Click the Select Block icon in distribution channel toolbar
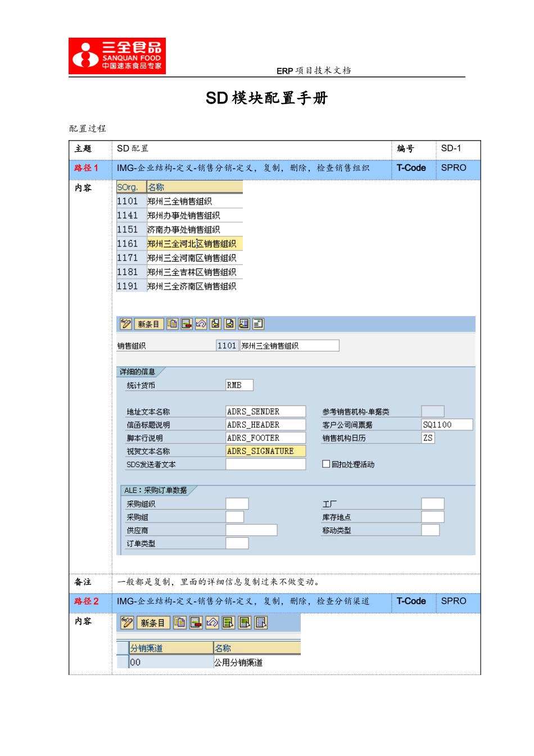Viewport: 534px width, 756px height. coord(245,623)
